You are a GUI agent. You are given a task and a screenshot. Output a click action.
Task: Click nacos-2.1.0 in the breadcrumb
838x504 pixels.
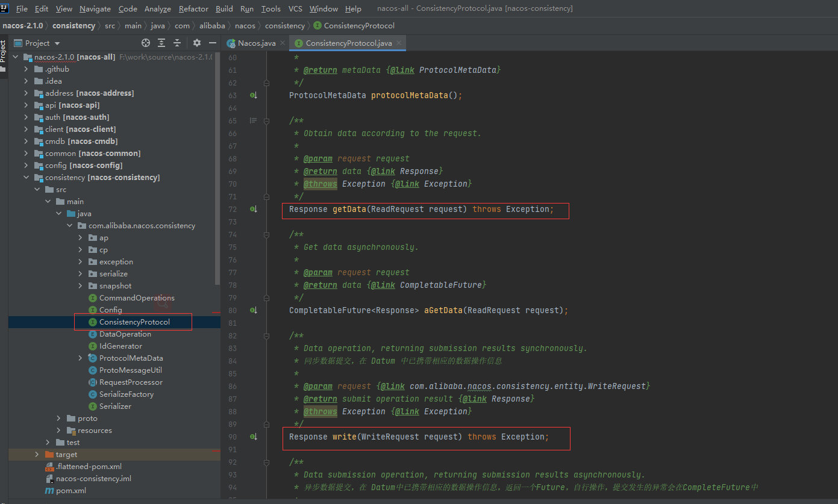[22, 26]
